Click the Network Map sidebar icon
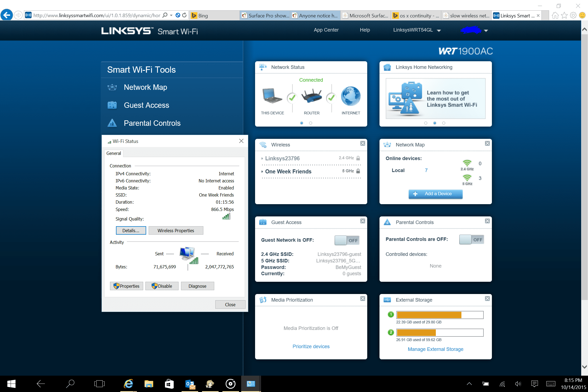This screenshot has height=392, width=588. [112, 87]
